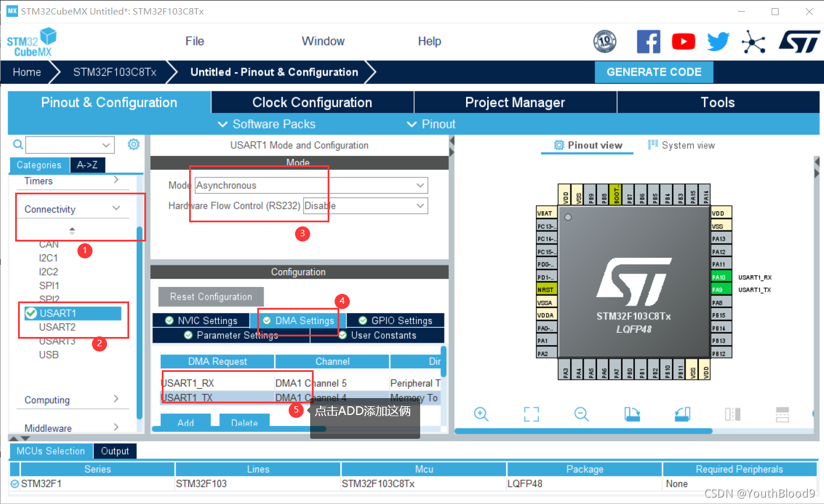Image resolution: width=824 pixels, height=504 pixels.
Task: Click the peripheral search input field
Action: [63, 144]
